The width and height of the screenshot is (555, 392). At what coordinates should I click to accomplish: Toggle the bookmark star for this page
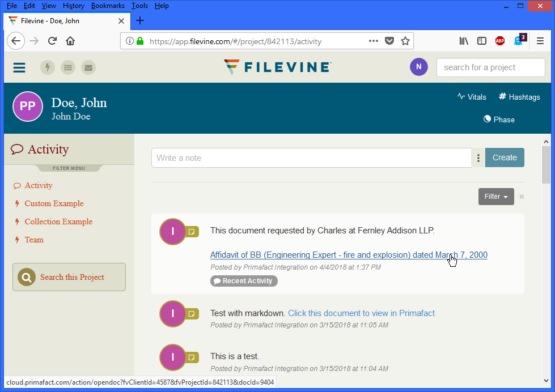click(405, 41)
